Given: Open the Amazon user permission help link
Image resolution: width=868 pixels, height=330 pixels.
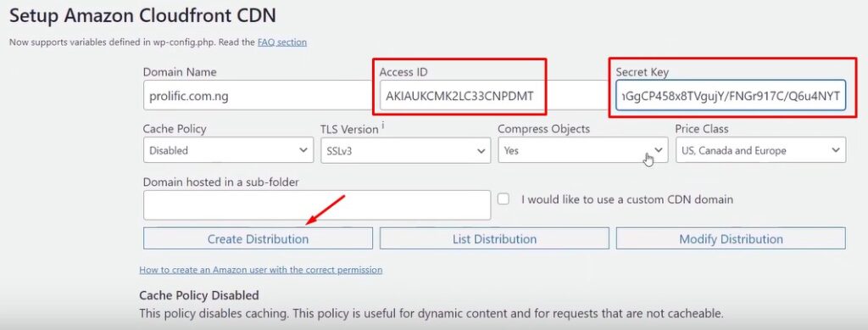Looking at the screenshot, I should 261,271.
